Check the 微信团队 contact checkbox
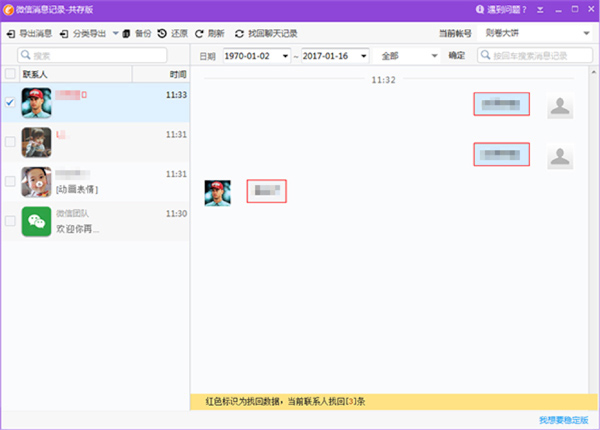 [10, 221]
